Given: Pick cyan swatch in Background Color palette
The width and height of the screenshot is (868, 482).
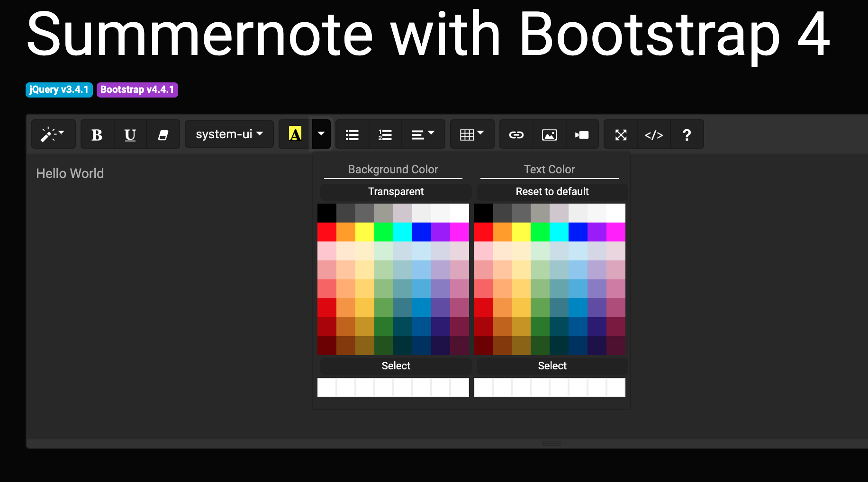Looking at the screenshot, I should [x=403, y=232].
